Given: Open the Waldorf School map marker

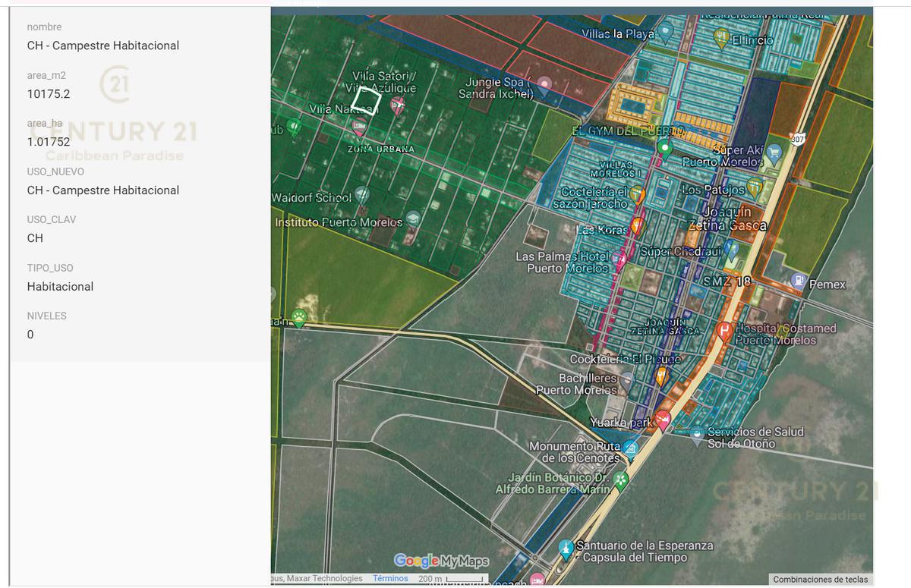Looking at the screenshot, I should [x=362, y=195].
